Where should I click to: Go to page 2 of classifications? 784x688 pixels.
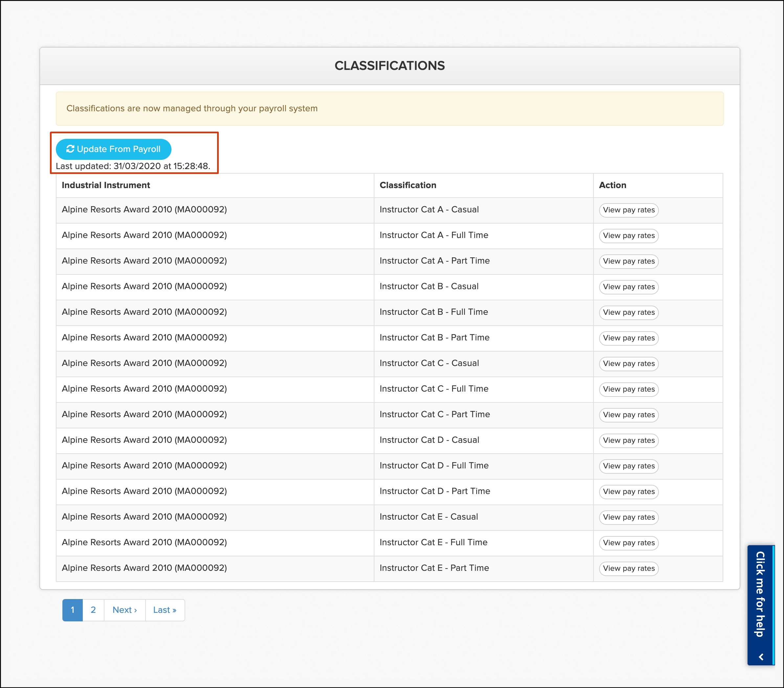pos(93,610)
